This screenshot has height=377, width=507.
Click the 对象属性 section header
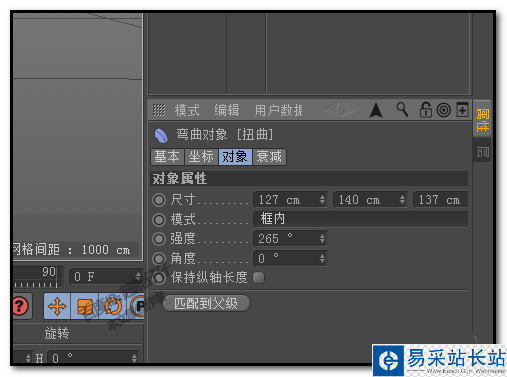click(309, 179)
